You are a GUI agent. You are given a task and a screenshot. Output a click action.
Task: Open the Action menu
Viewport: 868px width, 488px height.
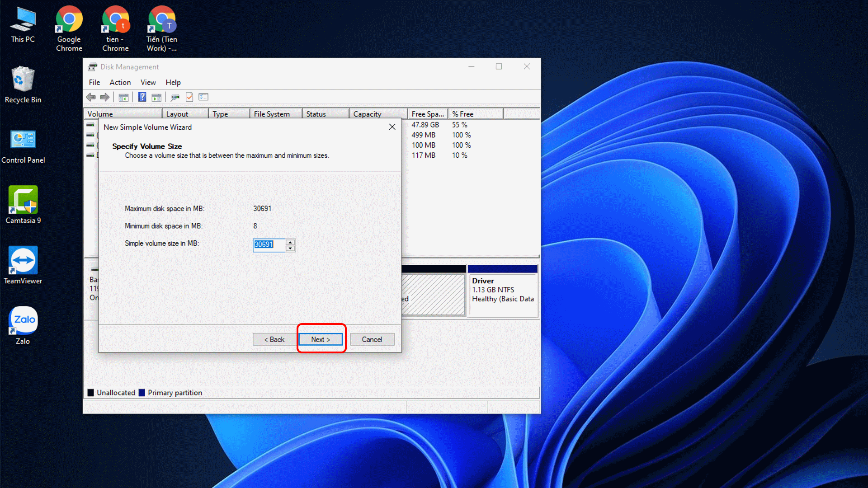(x=120, y=82)
